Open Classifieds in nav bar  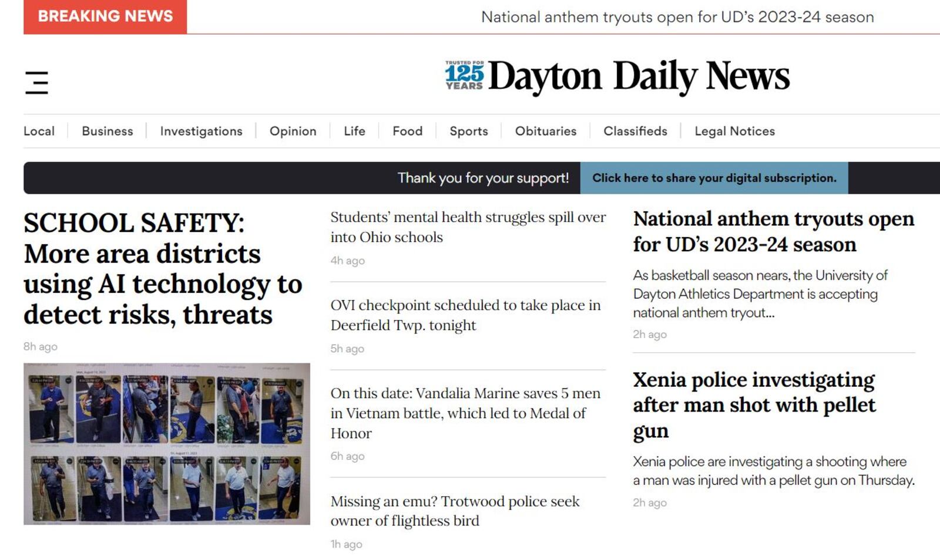[x=635, y=131]
